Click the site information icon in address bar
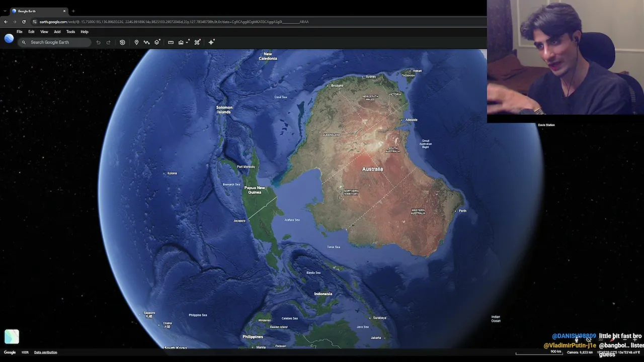Viewport: 644px width, 362px height. [35, 22]
